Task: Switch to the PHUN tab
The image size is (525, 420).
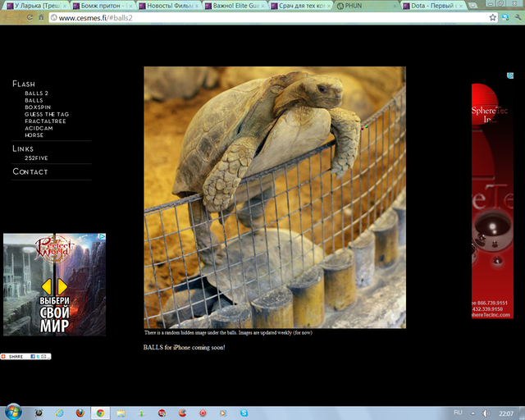Action: [365, 5]
